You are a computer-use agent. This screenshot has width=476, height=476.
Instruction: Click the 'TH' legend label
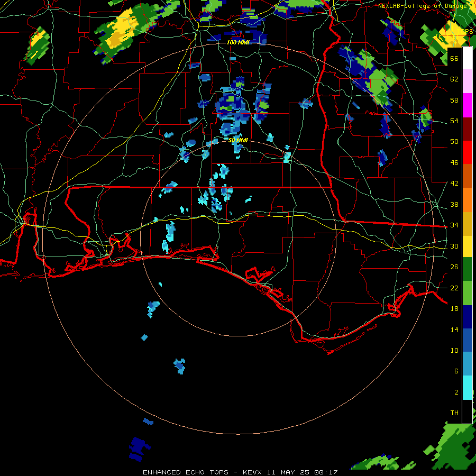[x=454, y=413]
